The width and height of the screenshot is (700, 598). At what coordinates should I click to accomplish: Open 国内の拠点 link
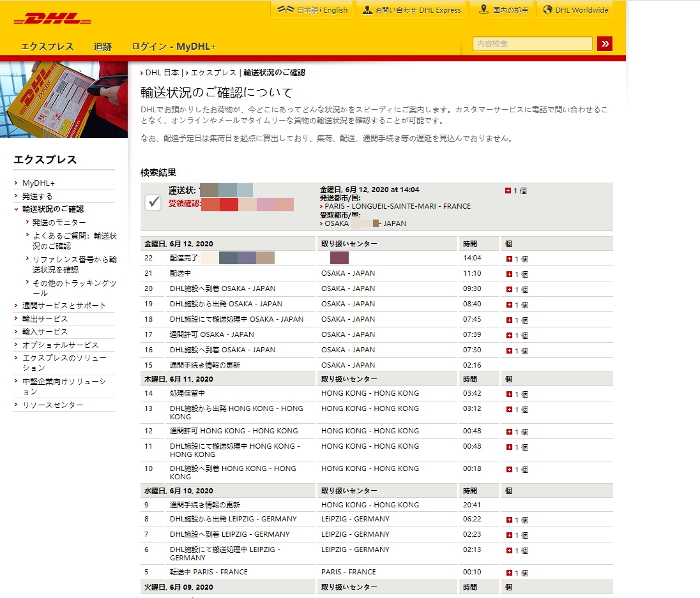[x=510, y=10]
